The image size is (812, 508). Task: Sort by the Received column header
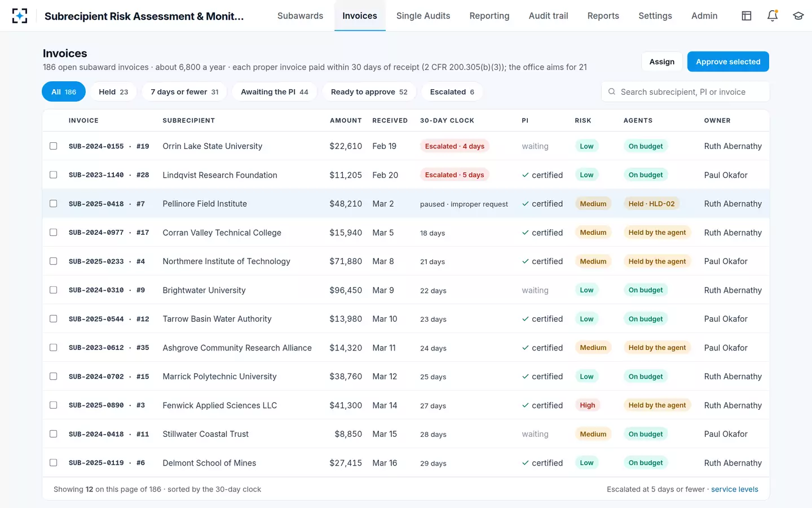pos(390,120)
